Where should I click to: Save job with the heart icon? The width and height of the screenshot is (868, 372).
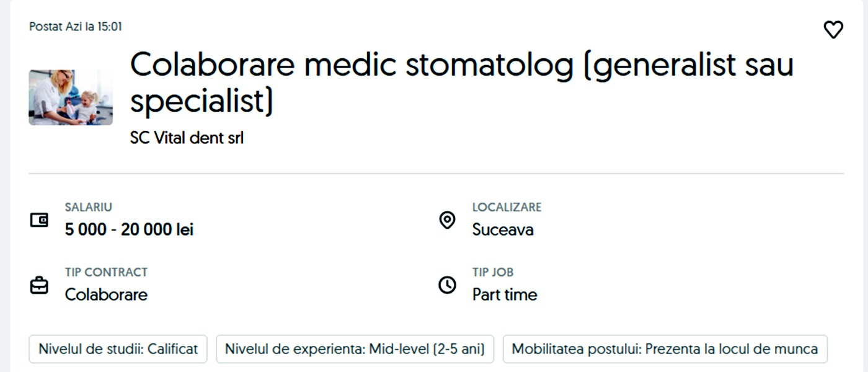833,30
